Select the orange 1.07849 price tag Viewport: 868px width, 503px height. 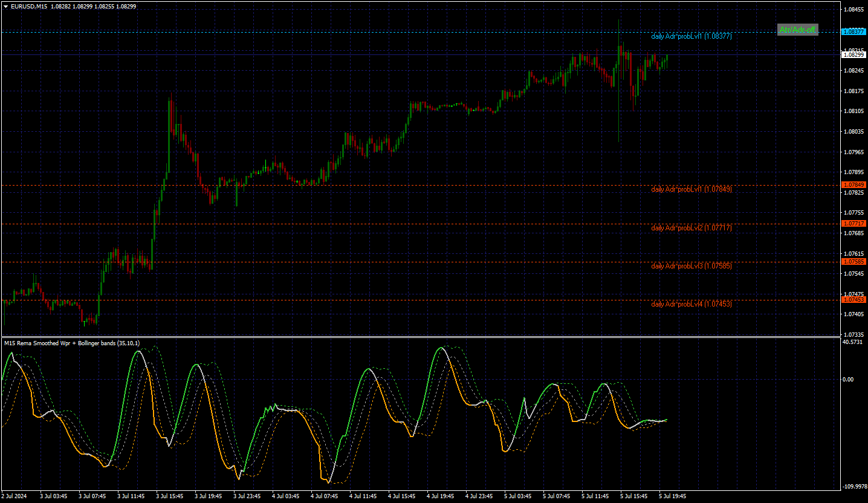pyautogui.click(x=854, y=185)
